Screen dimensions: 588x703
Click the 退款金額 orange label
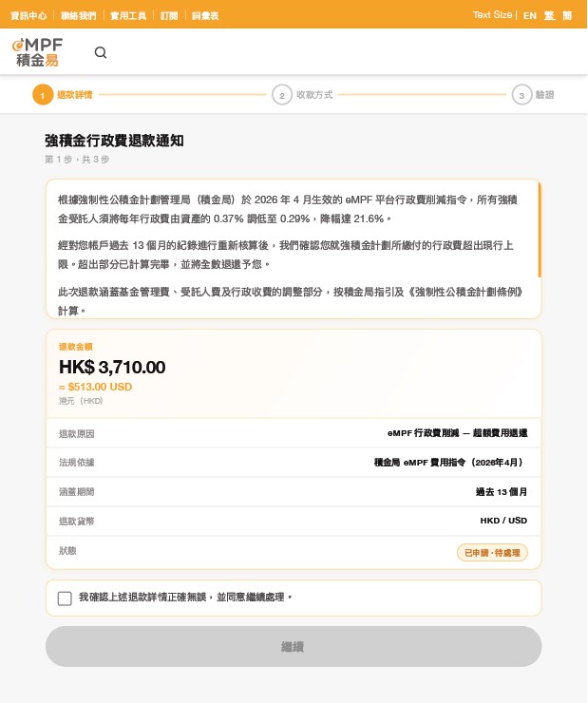(x=76, y=347)
